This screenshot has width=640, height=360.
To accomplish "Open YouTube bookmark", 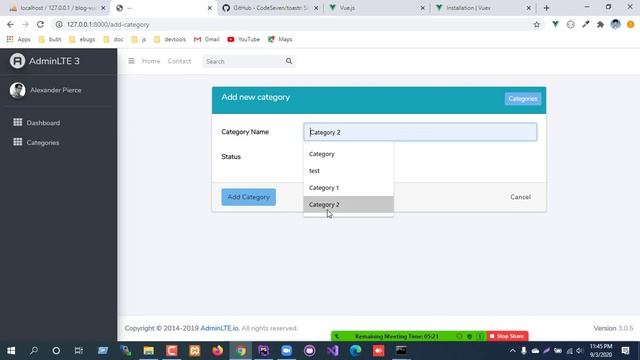I will coord(243,39).
